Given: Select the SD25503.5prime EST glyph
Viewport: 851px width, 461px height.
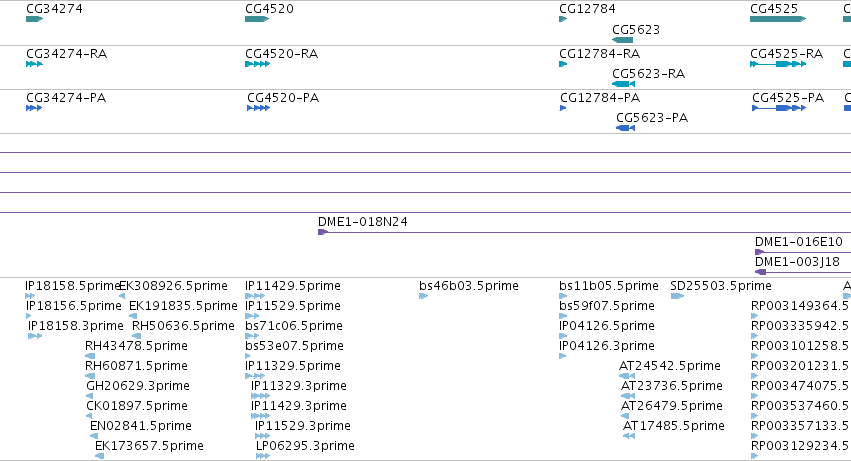Looking at the screenshot, I should click(x=677, y=296).
